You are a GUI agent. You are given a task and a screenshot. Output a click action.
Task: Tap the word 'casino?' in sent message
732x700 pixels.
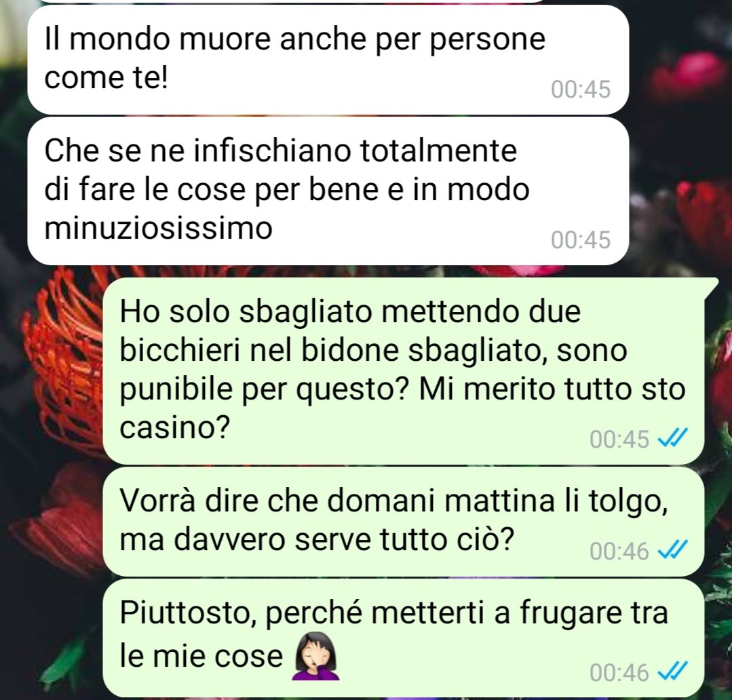(x=175, y=427)
